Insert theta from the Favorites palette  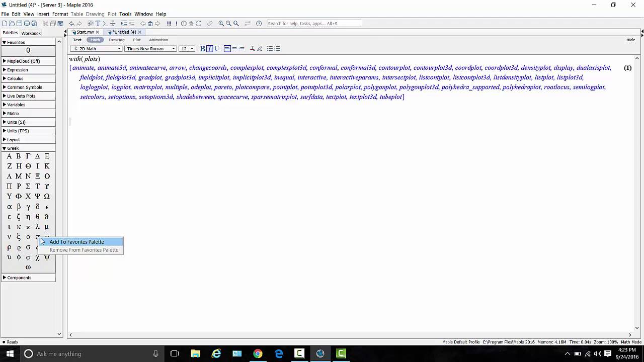tap(28, 50)
